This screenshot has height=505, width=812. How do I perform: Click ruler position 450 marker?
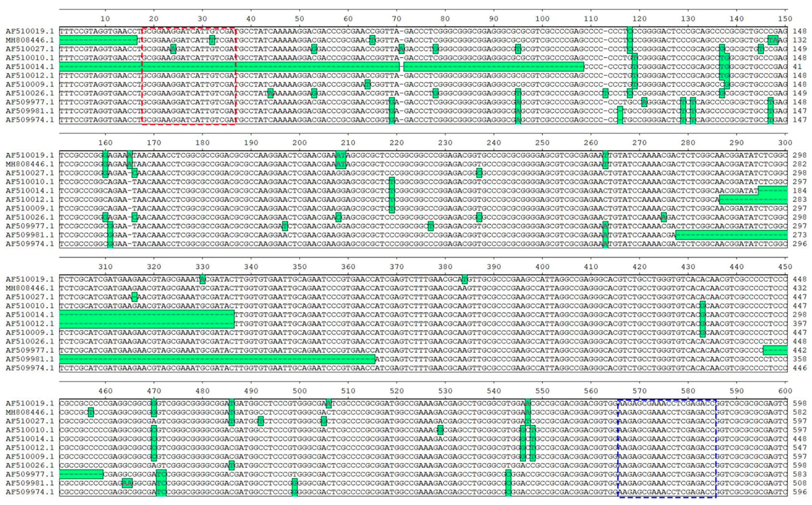(x=785, y=266)
